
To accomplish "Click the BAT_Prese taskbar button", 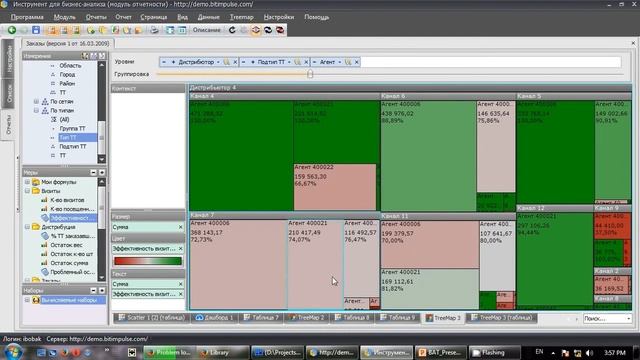I will click(x=441, y=352).
